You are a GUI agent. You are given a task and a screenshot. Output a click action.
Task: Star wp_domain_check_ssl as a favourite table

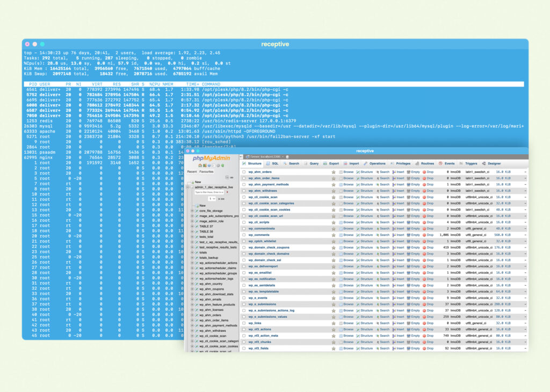(x=334, y=260)
